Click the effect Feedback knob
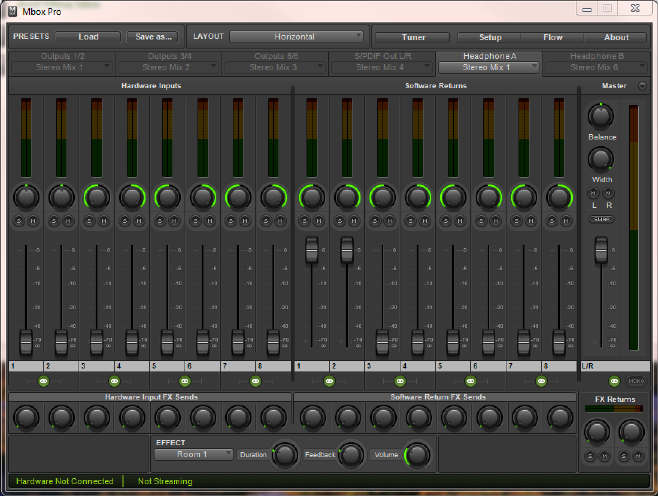Image resolution: width=658 pixels, height=496 pixels. pyautogui.click(x=351, y=454)
